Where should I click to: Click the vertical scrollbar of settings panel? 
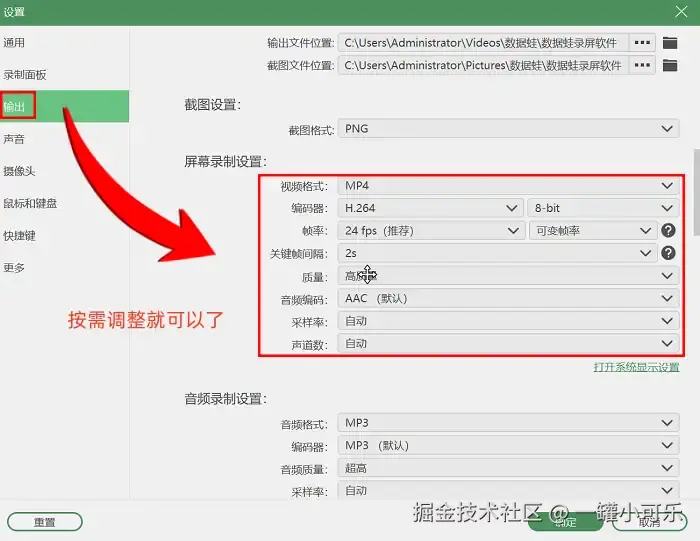pyautogui.click(x=696, y=192)
